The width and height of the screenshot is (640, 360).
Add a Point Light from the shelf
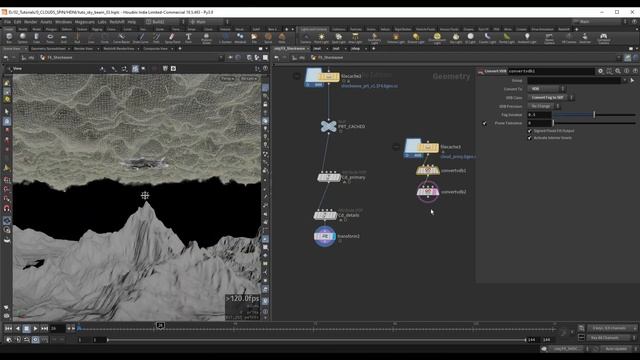[x=321, y=38]
